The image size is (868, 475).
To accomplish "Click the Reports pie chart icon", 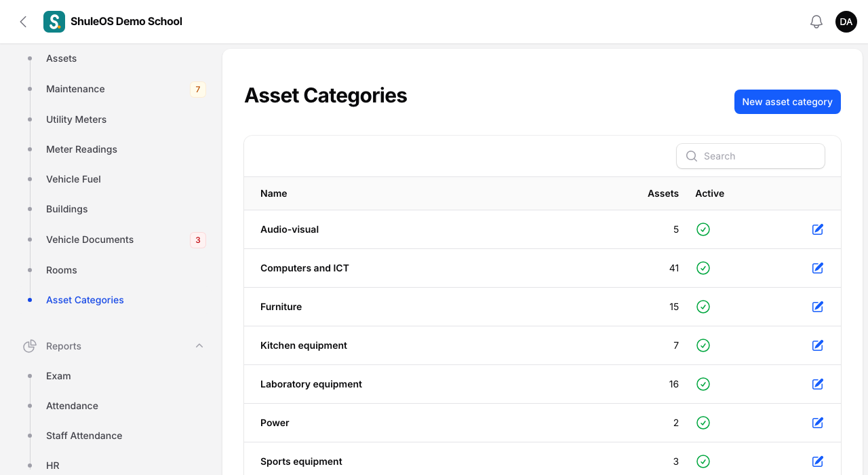I will coord(30,346).
